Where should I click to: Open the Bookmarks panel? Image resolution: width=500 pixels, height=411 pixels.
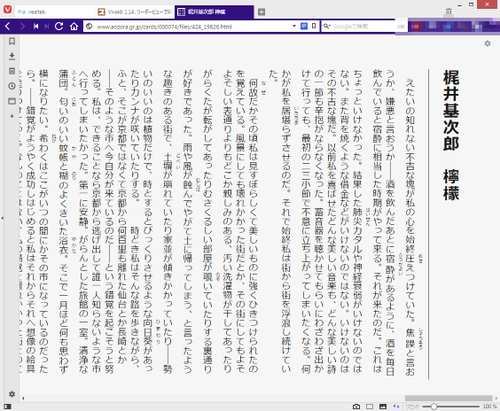pos(12,41)
